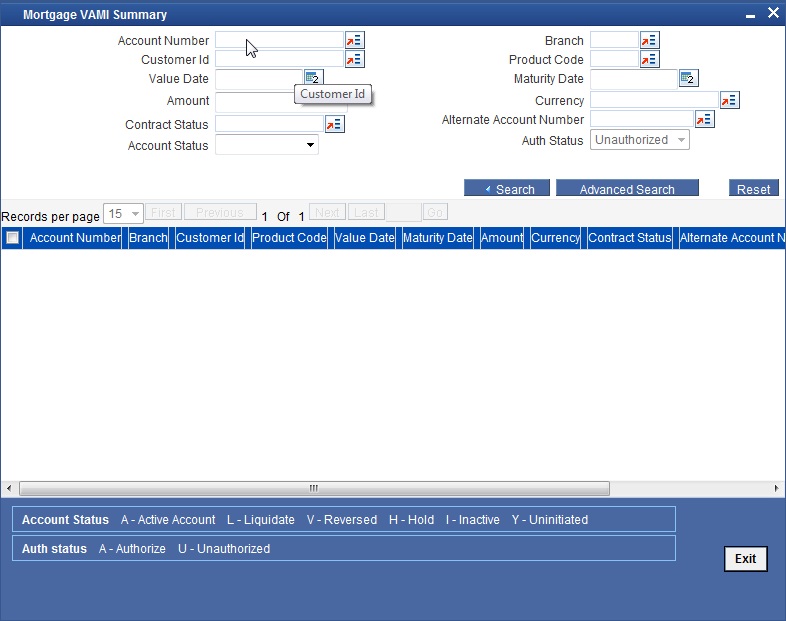Open the Alternate Account Number lookup icon

704,119
